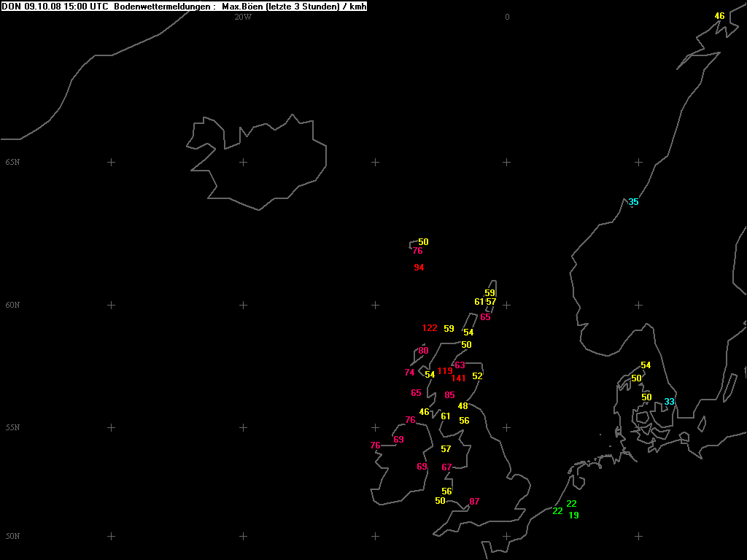Viewport: 747px width, 560px height.
Task: Click the map title header text
Action: (184, 7)
